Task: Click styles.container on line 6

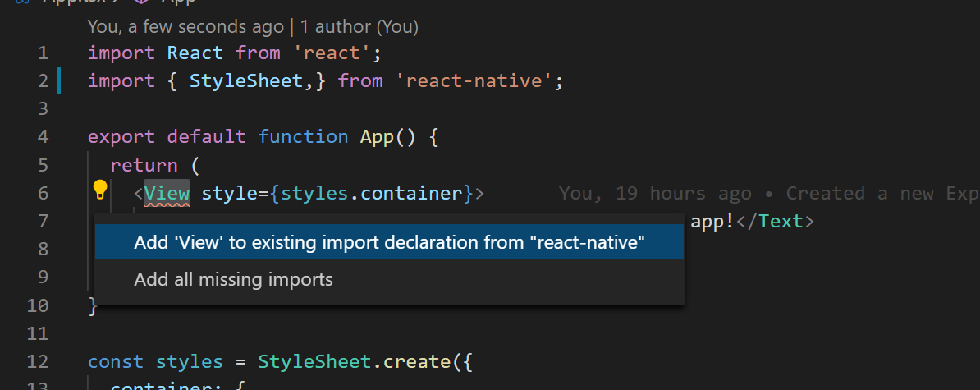Action: point(371,193)
